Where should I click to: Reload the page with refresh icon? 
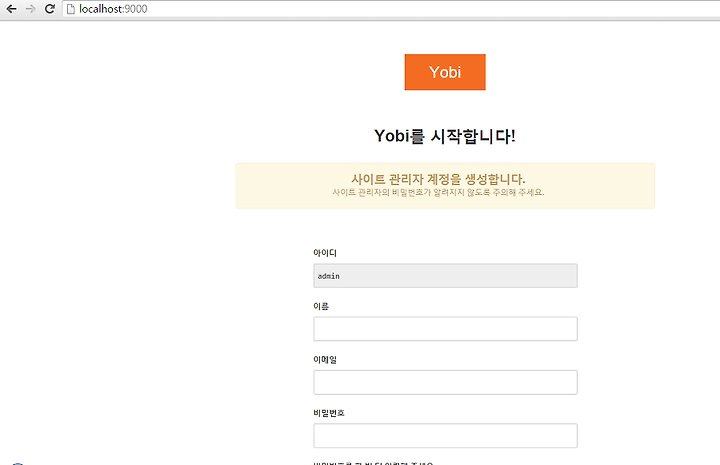click(50, 9)
